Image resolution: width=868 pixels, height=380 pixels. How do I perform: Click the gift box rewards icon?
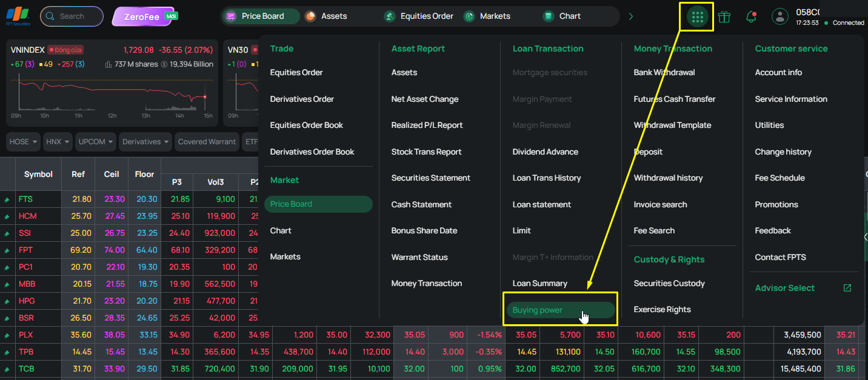click(x=724, y=17)
